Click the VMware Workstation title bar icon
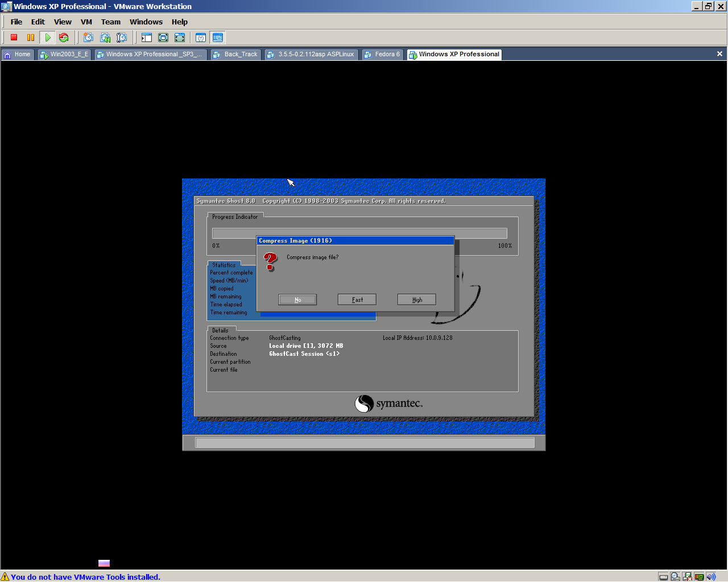The width and height of the screenshot is (728, 582). click(7, 6)
